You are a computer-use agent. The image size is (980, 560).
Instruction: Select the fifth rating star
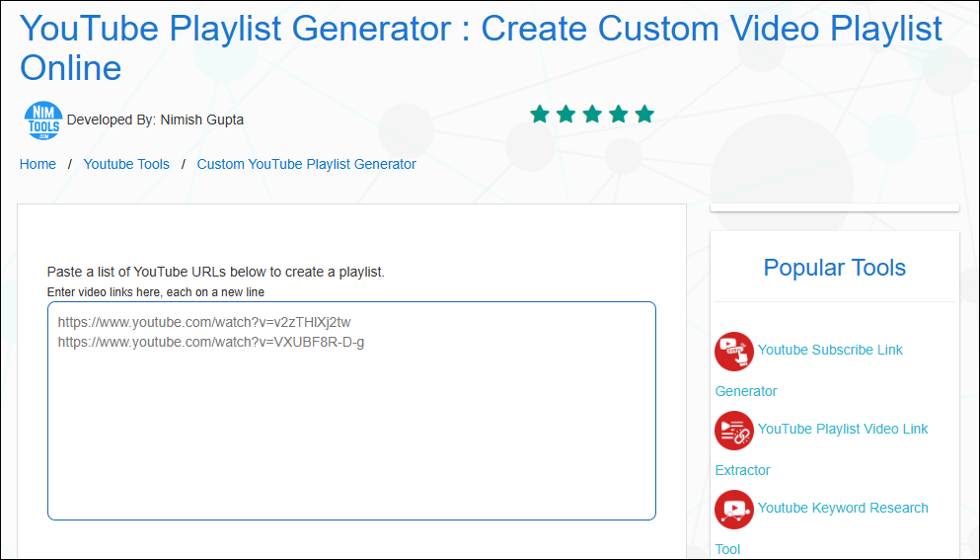[x=644, y=115]
